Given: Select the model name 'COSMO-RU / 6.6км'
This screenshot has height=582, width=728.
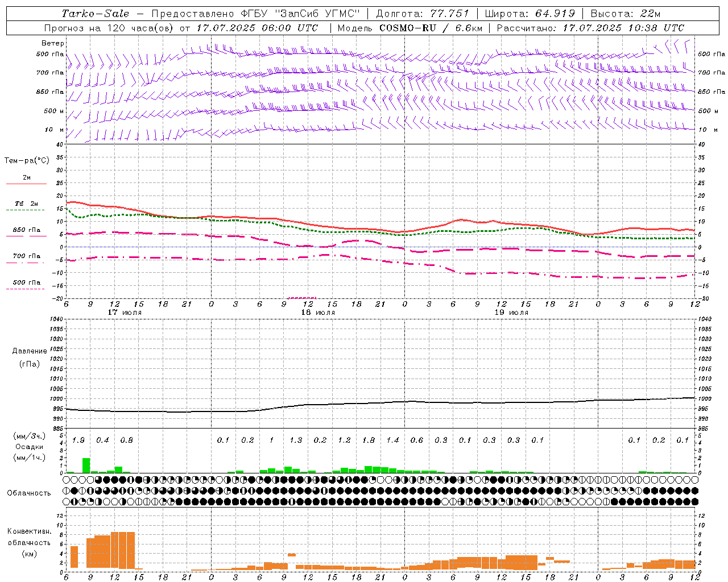Looking at the screenshot, I should (431, 28).
